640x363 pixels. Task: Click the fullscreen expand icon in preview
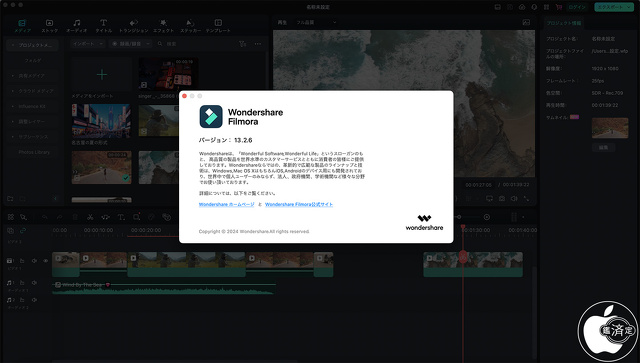[x=527, y=198]
